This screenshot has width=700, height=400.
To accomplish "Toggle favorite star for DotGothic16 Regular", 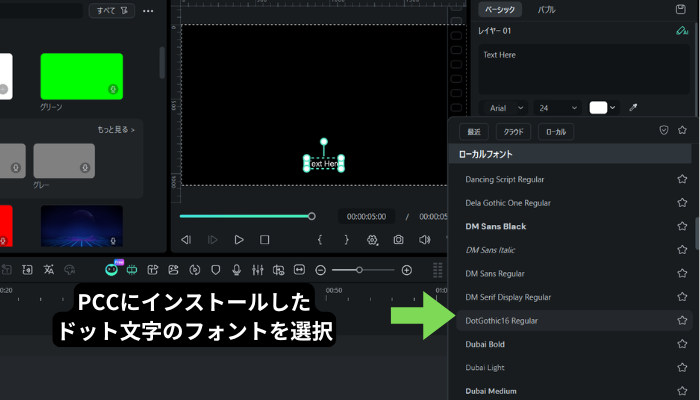I will click(x=682, y=321).
